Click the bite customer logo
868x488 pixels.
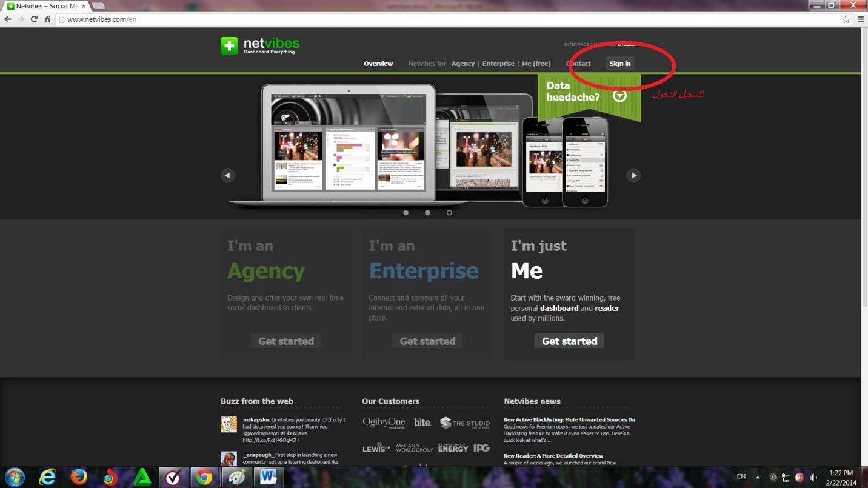pos(422,422)
